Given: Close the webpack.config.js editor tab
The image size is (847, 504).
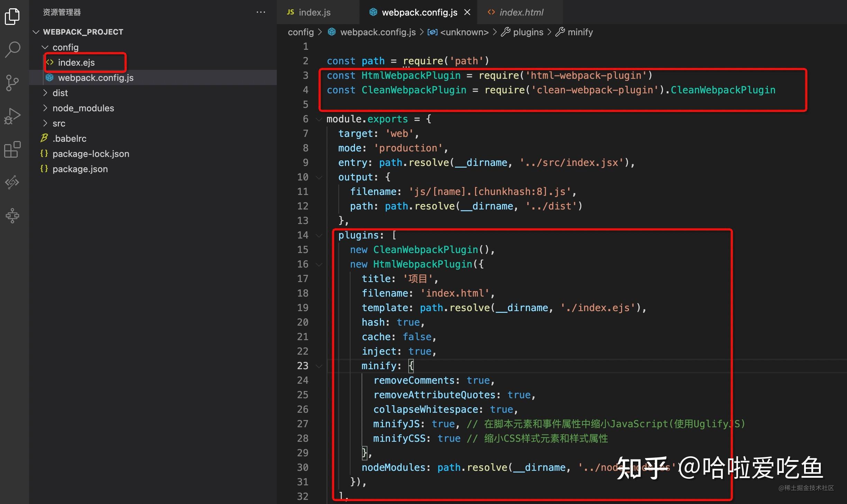Looking at the screenshot, I should (x=467, y=12).
